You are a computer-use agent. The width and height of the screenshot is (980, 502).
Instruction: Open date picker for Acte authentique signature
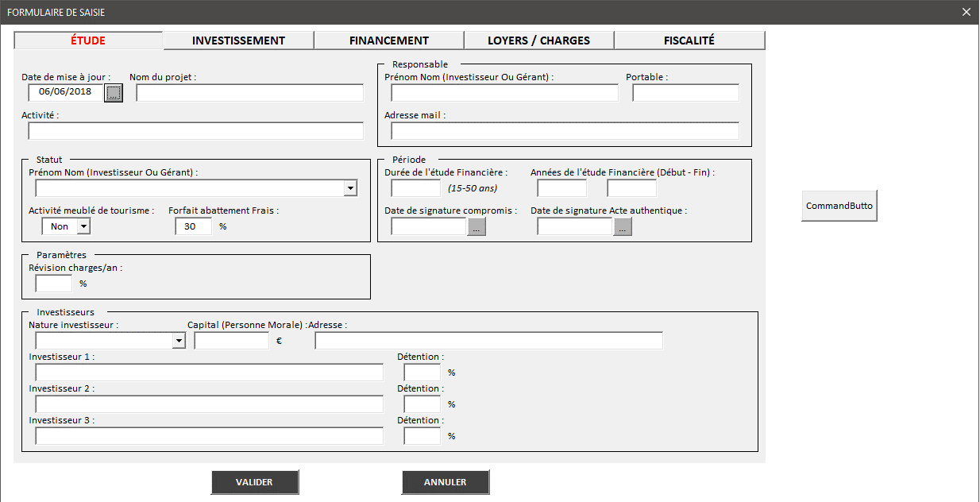coord(623,227)
